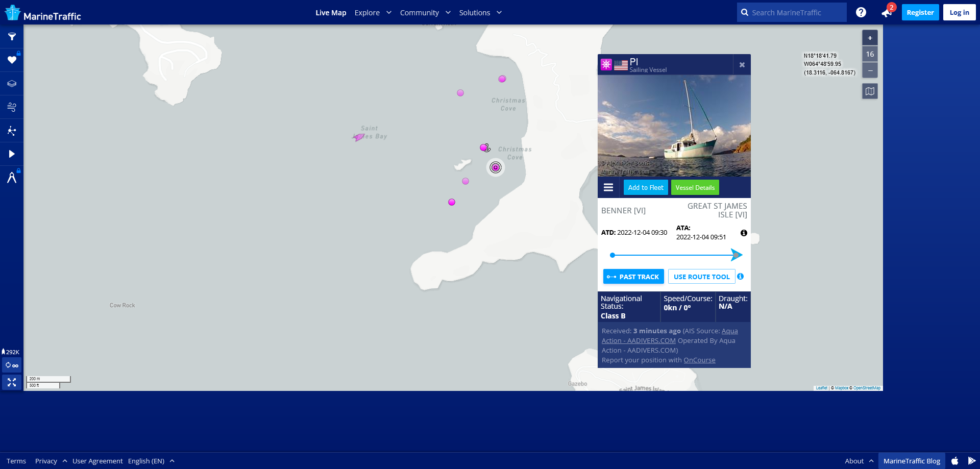Toggle auto-refresh infinity button
The height and width of the screenshot is (469, 980).
pos(12,365)
